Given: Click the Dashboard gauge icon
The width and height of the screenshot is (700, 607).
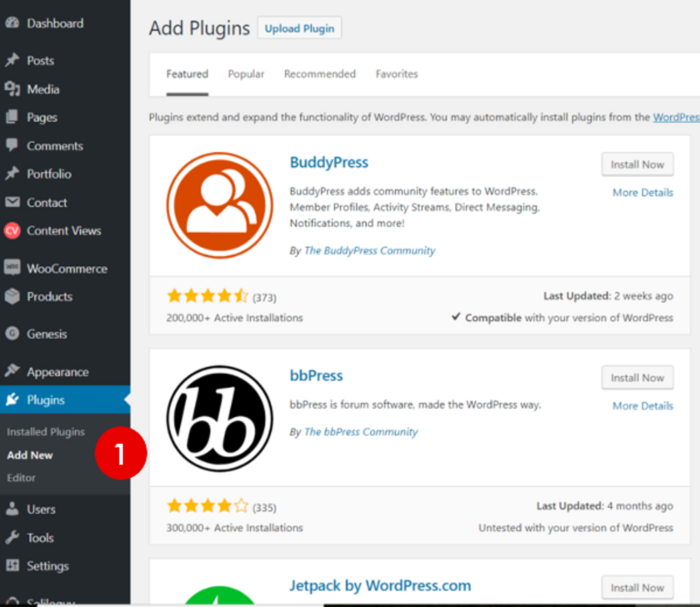Looking at the screenshot, I should coord(13,23).
